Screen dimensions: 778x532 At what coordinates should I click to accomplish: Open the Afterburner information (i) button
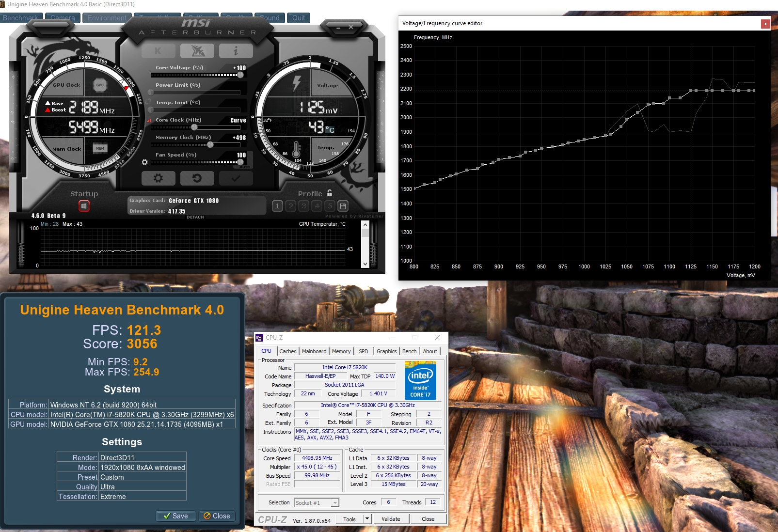tap(236, 50)
